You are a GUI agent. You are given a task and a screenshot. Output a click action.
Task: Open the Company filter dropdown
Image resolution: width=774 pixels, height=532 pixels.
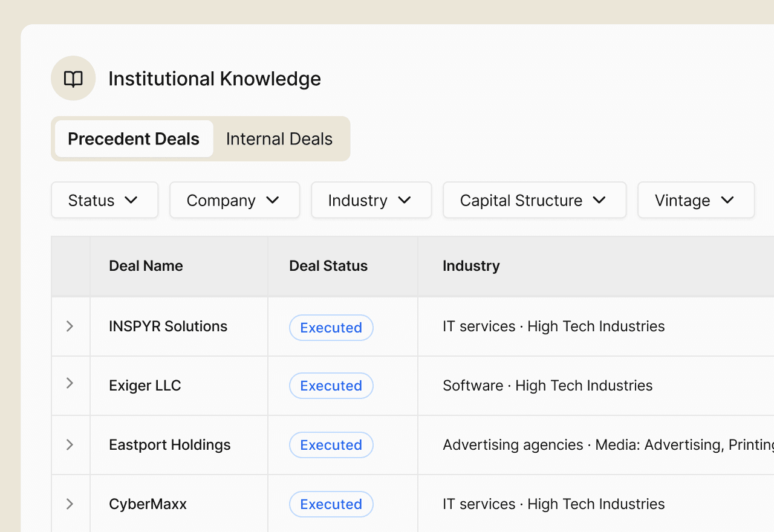point(235,200)
